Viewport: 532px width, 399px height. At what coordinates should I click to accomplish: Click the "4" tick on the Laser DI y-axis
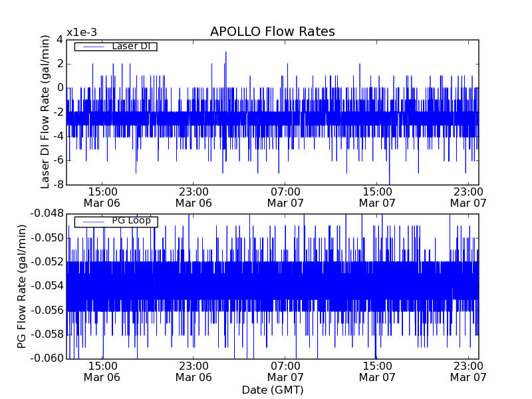60,40
